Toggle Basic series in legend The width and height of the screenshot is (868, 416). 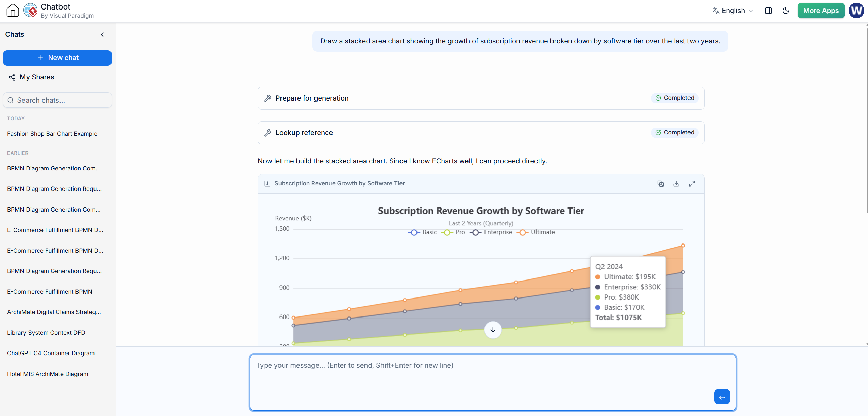tap(422, 232)
